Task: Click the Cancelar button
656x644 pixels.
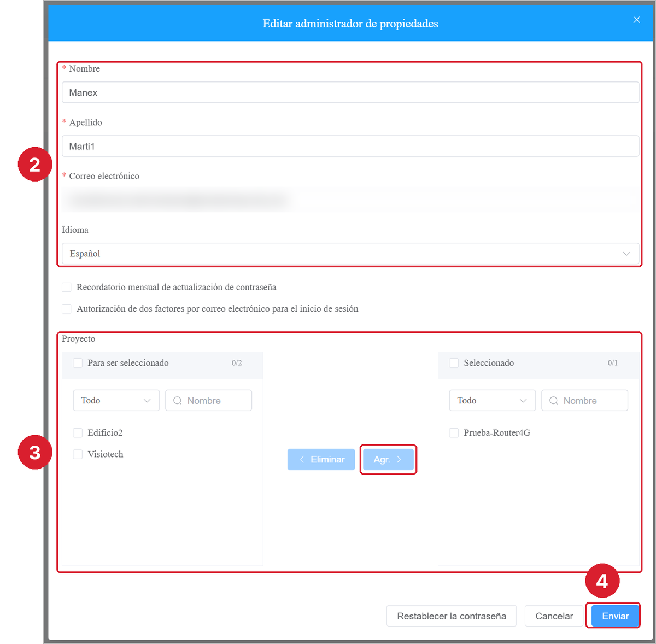Action: [554, 616]
